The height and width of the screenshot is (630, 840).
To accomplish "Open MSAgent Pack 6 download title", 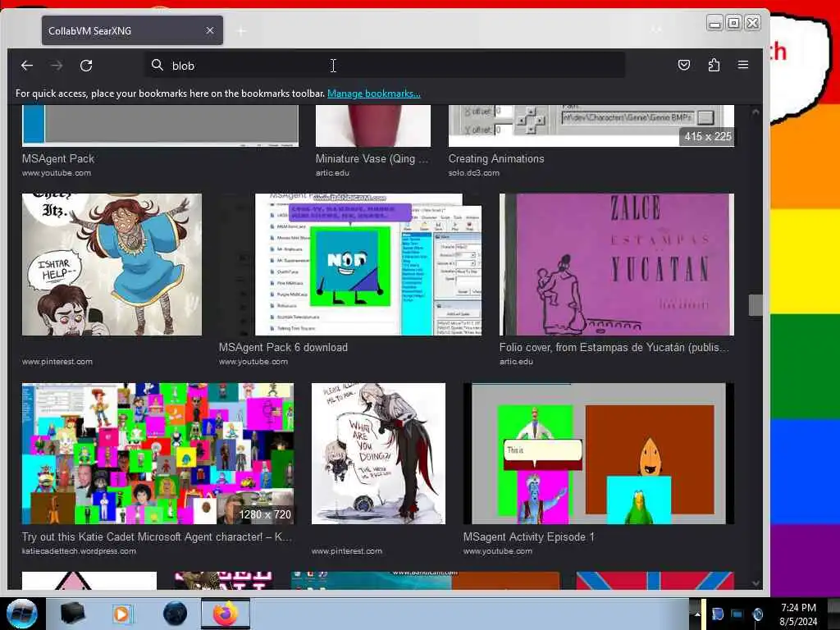I will click(283, 347).
